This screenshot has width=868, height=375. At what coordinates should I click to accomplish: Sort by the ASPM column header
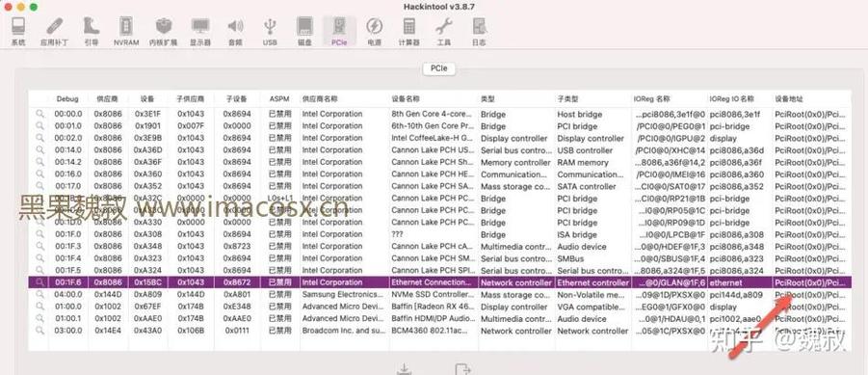(279, 99)
